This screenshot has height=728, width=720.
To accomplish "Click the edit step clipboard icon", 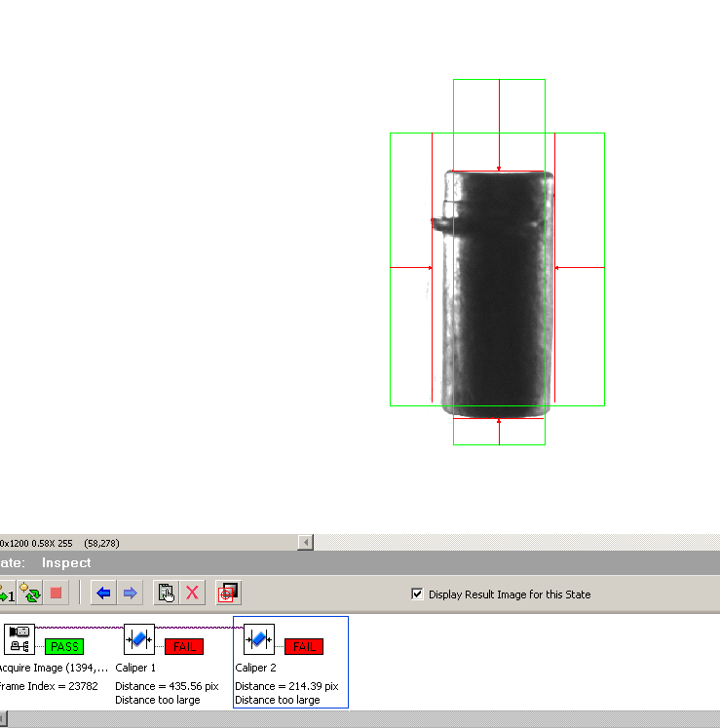I will pos(166,593).
